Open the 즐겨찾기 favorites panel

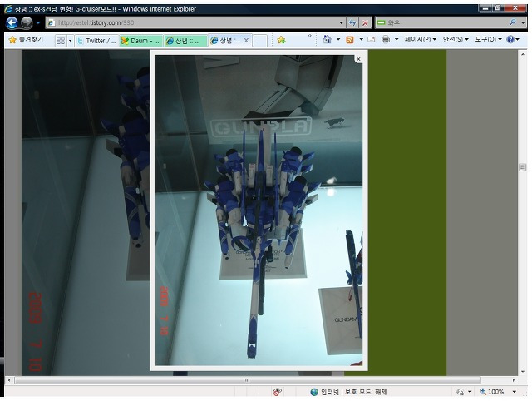pos(26,40)
